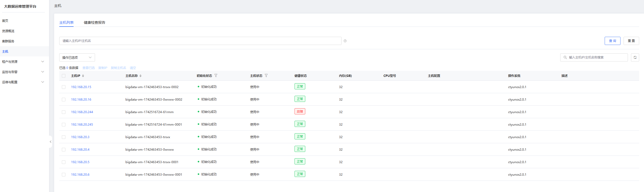Click the 查询 button
Viewport: 644px width, 192px height.
pos(613,41)
